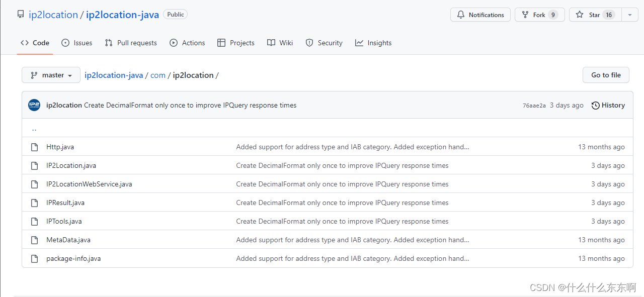Open the Http.java commit message link

[x=353, y=147]
